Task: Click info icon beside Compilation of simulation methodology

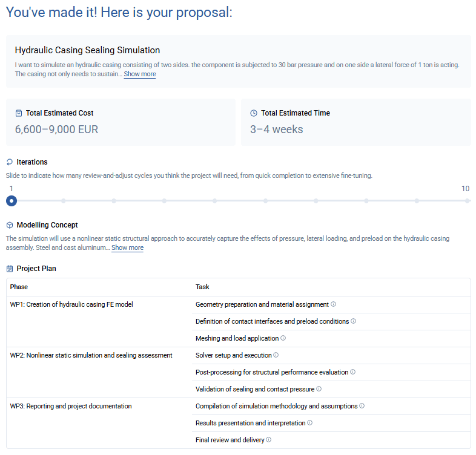Action: point(362,406)
